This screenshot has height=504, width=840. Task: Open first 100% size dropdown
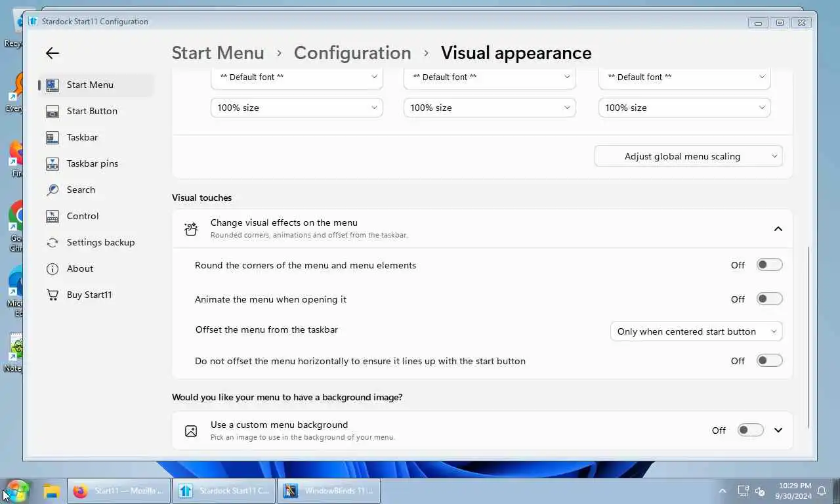(297, 108)
